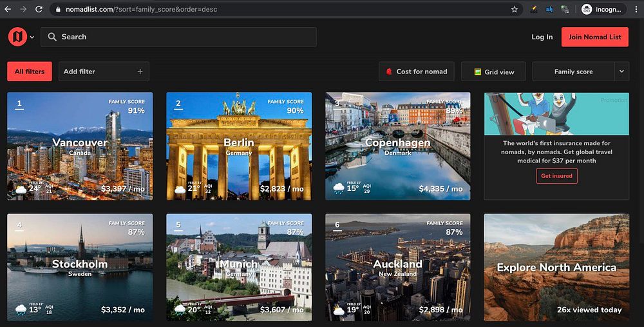Click Berlin's weather cloud icon

click(180, 189)
